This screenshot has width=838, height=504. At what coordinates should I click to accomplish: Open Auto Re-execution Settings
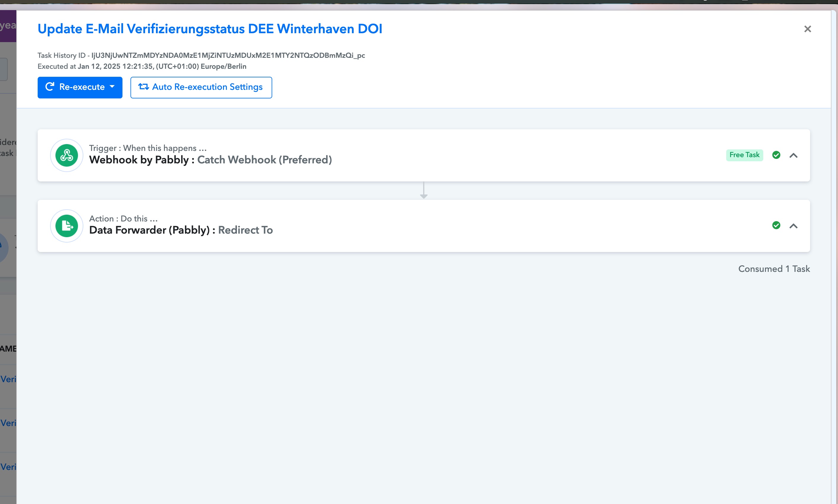tap(201, 87)
